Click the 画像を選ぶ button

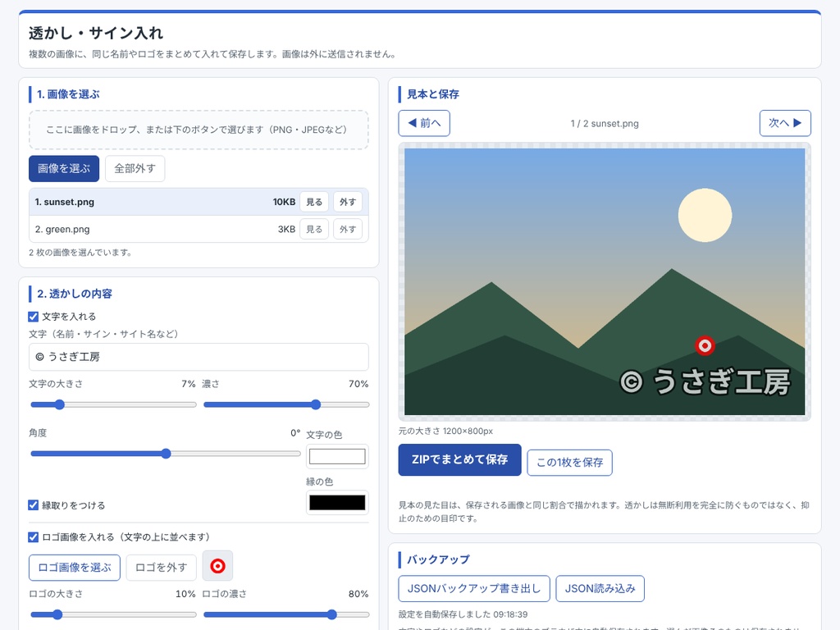(x=64, y=169)
